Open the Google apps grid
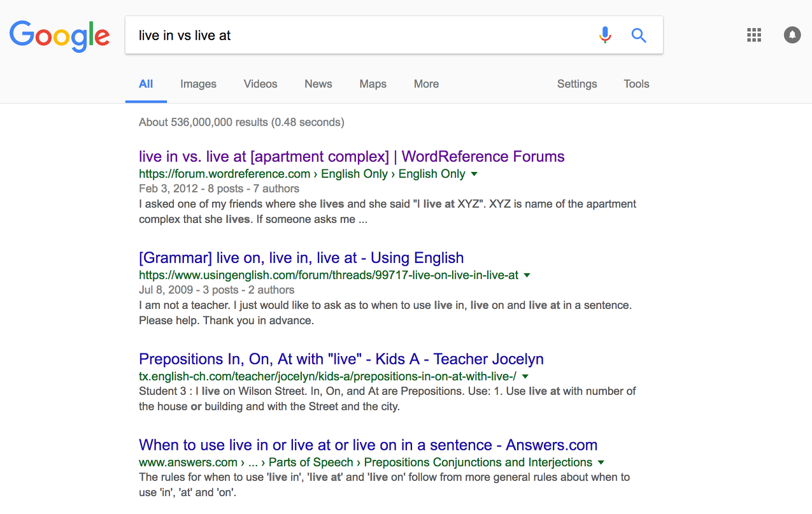This screenshot has height=514, width=812. (754, 35)
